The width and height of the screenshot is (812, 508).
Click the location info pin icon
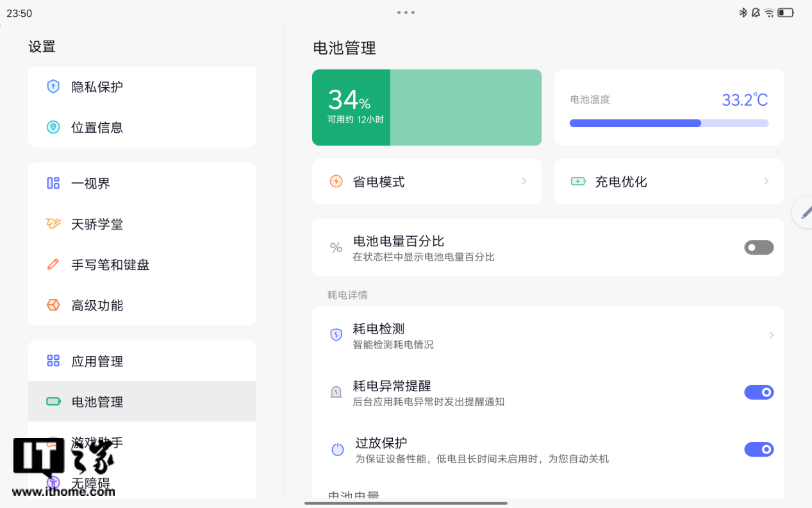pyautogui.click(x=53, y=127)
